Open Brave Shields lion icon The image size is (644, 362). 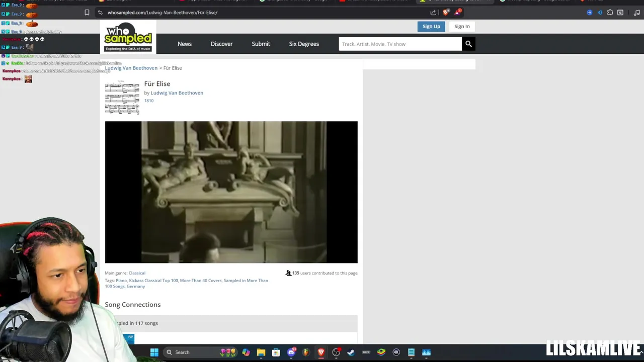tap(446, 13)
